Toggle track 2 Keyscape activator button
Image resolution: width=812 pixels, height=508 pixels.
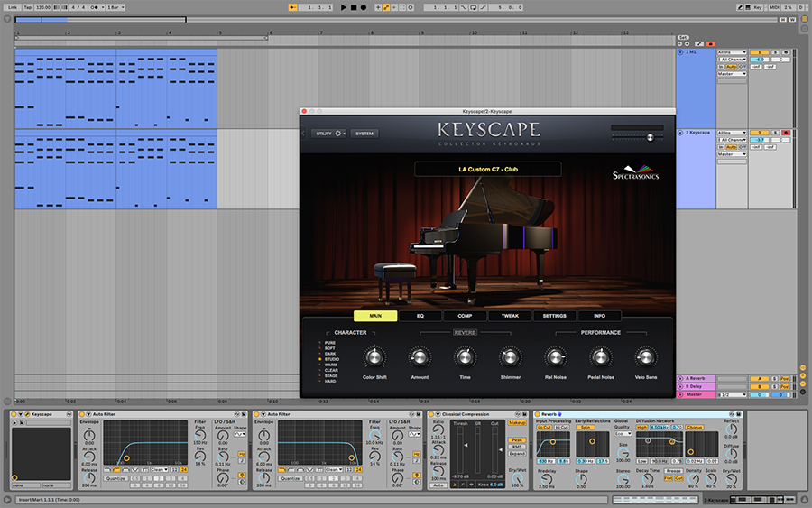tap(759, 133)
